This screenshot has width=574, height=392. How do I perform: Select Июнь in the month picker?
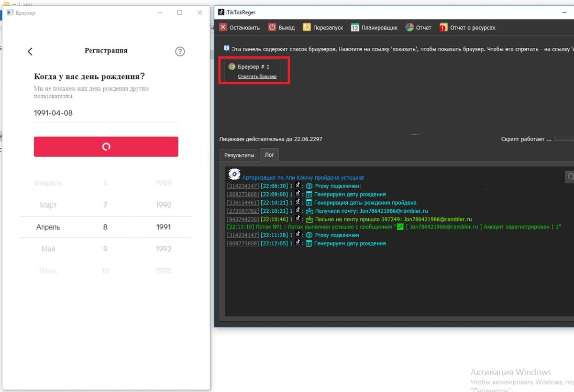point(48,271)
